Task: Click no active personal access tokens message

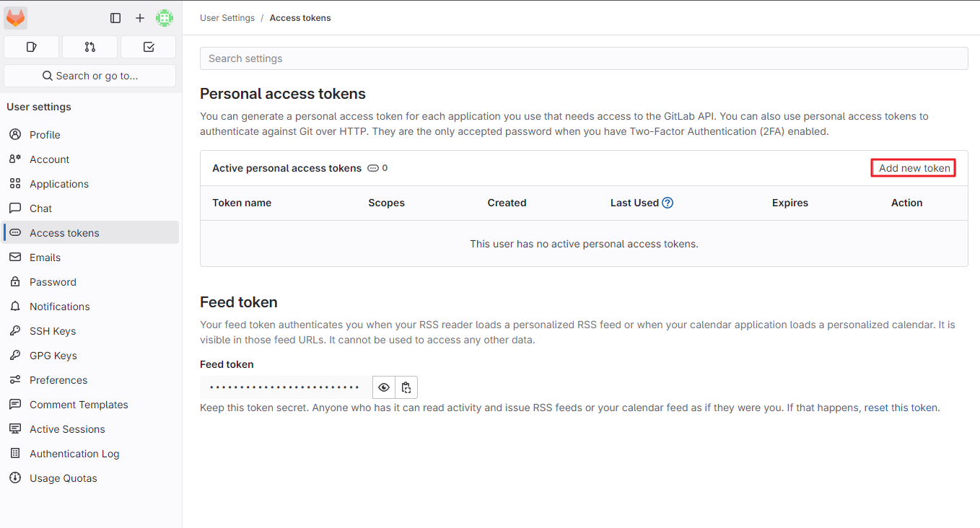Action: tap(584, 244)
